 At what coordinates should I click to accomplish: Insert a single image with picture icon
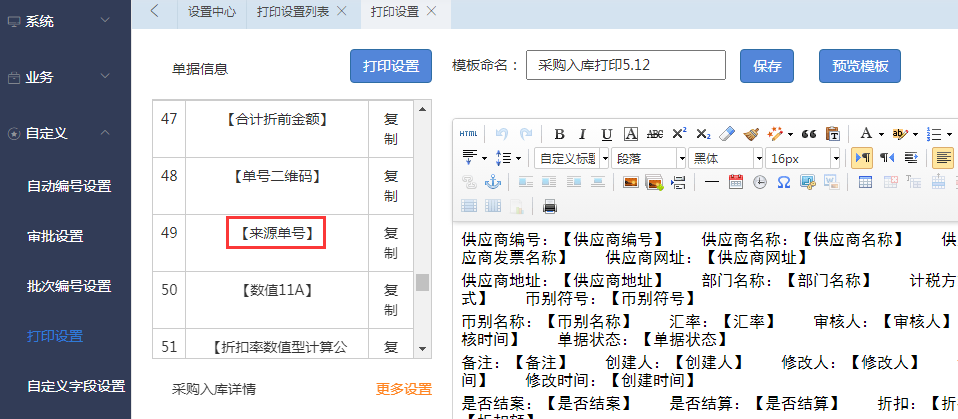pyautogui.click(x=631, y=182)
